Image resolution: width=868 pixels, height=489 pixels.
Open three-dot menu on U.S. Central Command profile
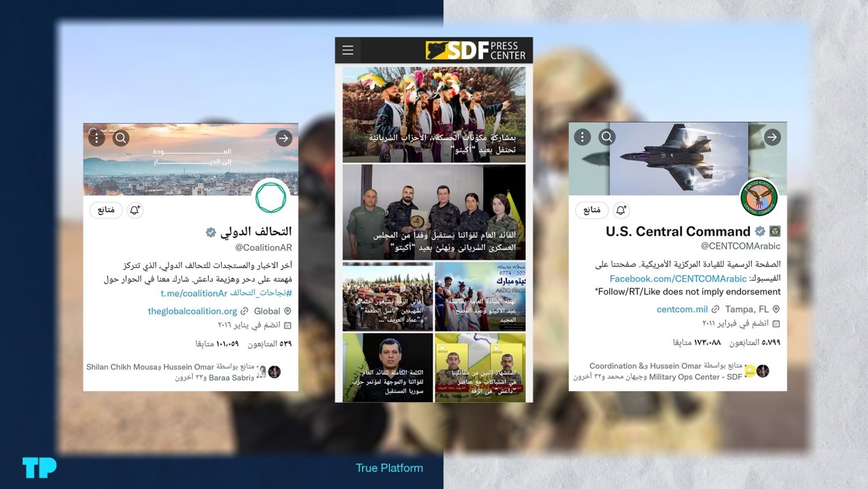click(583, 137)
